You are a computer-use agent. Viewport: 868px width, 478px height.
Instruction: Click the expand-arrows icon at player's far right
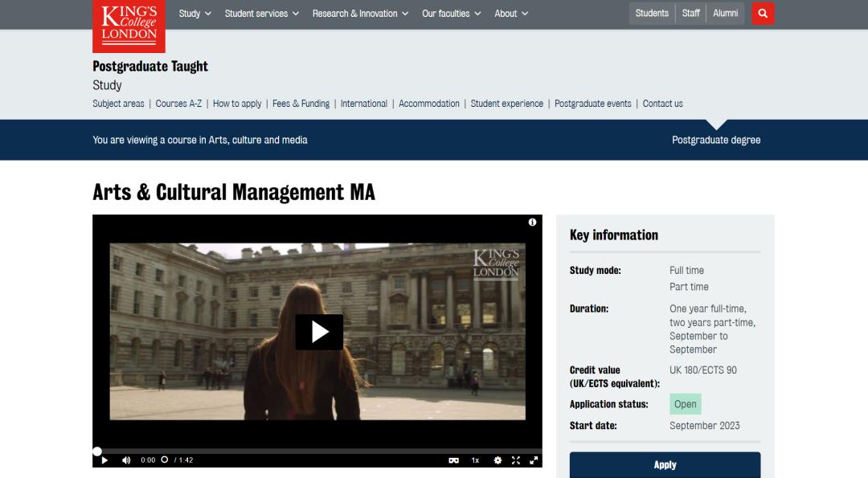coord(534,460)
